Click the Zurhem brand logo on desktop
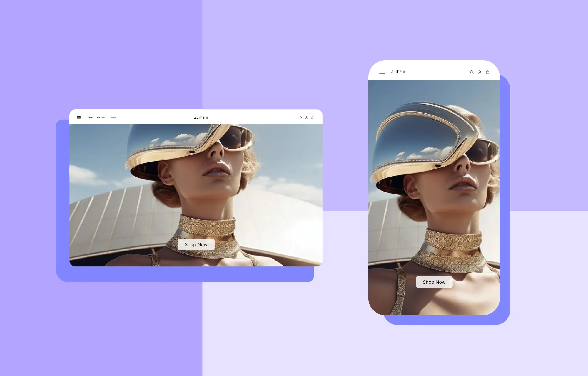588x376 pixels. click(200, 117)
